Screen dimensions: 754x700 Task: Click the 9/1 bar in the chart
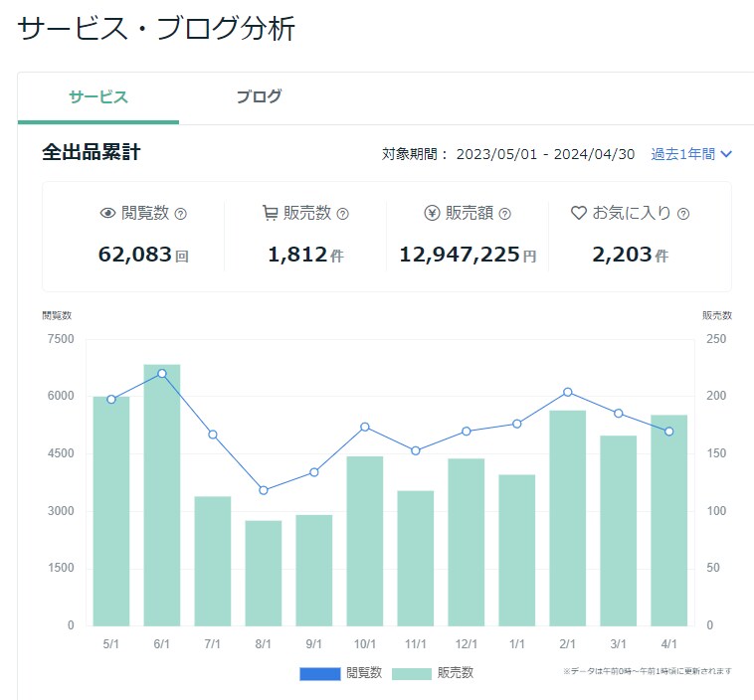coord(314,570)
